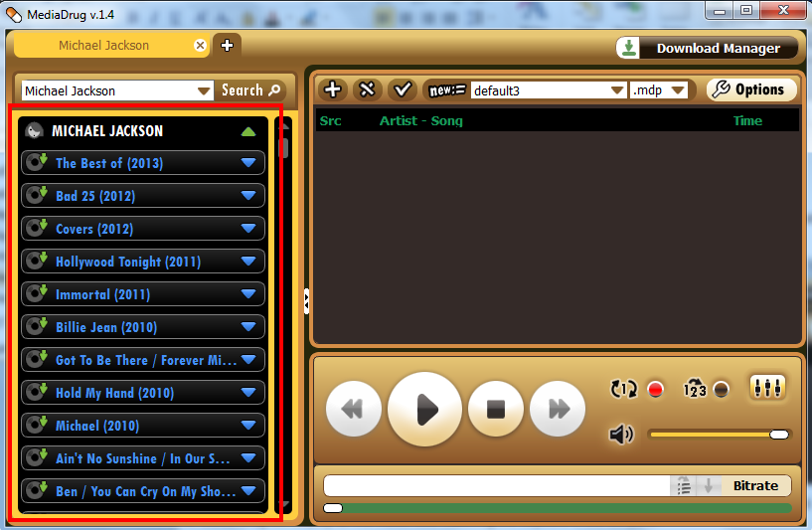Stop playback
This screenshot has height=530, width=812.
point(496,410)
